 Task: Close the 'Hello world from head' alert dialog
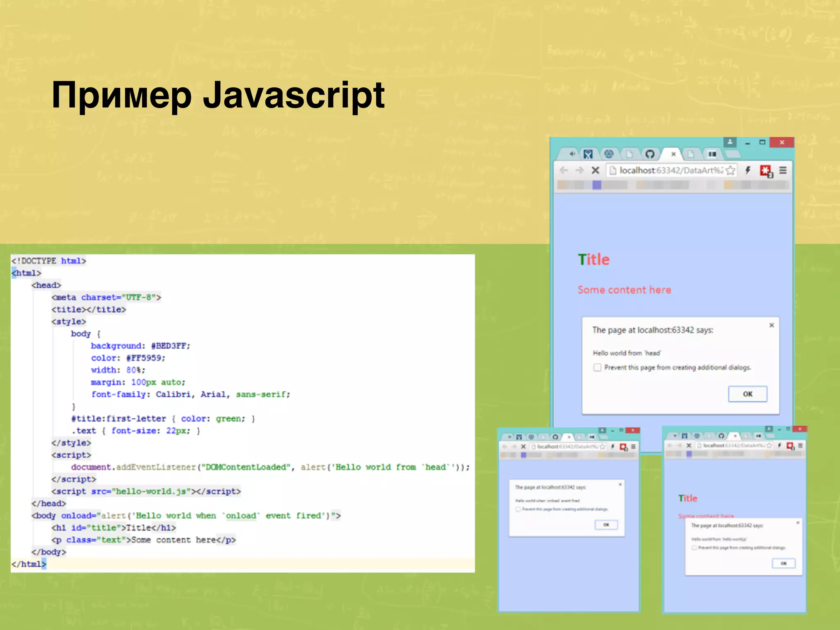tap(772, 325)
